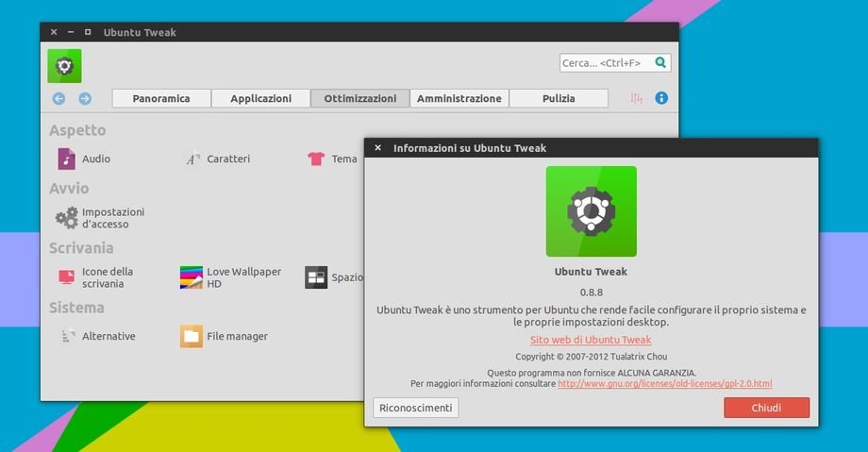Click the Avvio section heading
The width and height of the screenshot is (868, 452).
[x=69, y=189]
